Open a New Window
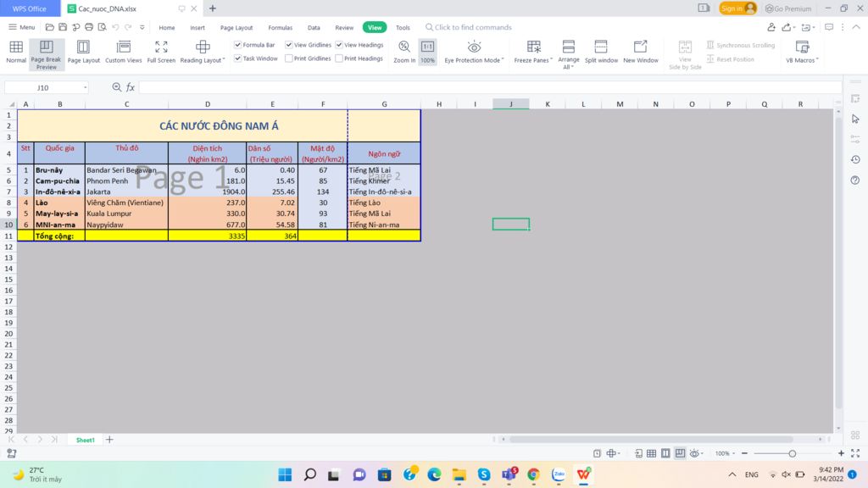Image resolution: width=868 pixels, height=488 pixels. click(x=641, y=53)
